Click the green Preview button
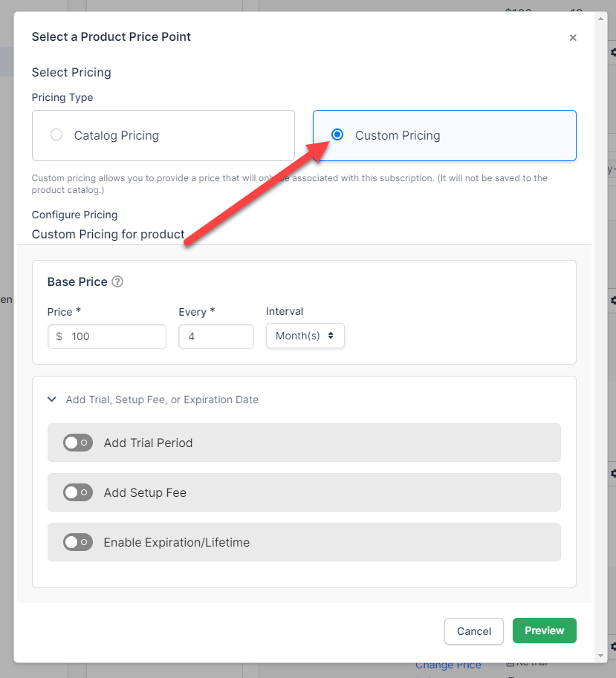This screenshot has height=678, width=616. [x=544, y=630]
